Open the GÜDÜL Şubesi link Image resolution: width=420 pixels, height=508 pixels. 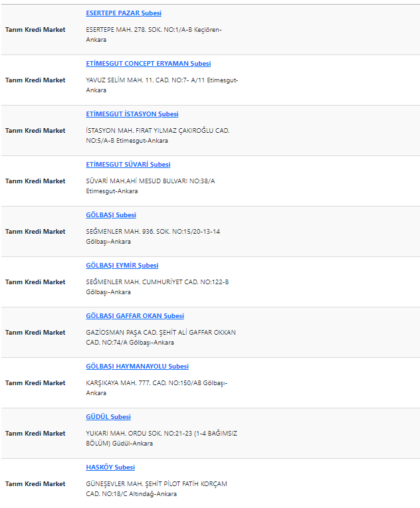pos(108,417)
